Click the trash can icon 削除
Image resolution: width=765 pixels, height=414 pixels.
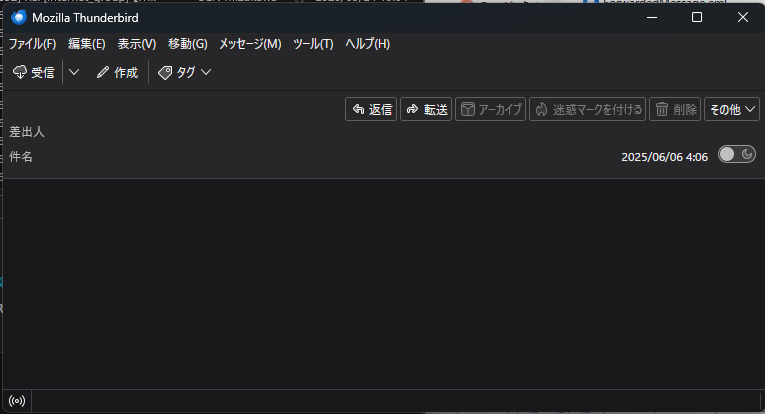[x=662, y=109]
